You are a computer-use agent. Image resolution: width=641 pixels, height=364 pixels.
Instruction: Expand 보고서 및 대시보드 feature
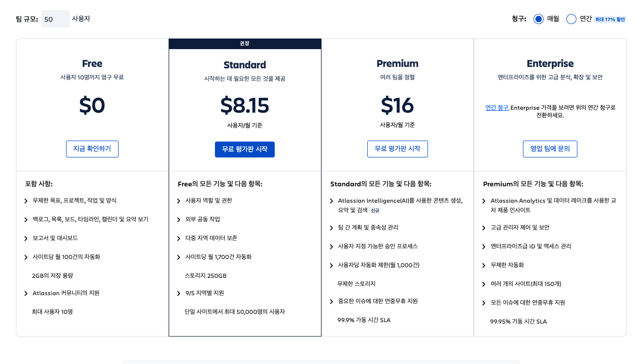pos(55,238)
